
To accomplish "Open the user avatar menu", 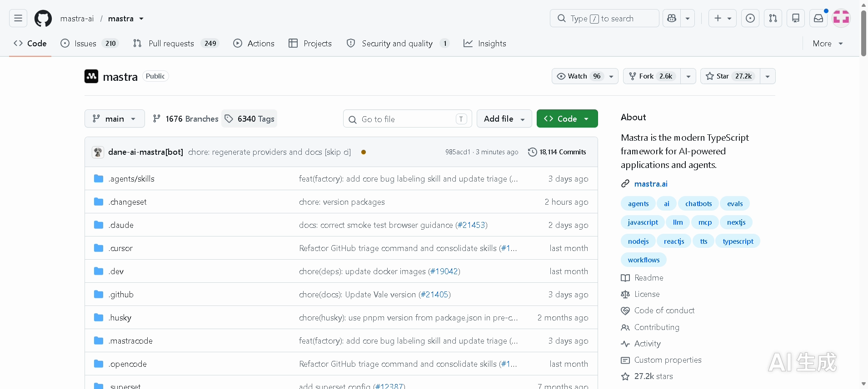I will pos(841,18).
